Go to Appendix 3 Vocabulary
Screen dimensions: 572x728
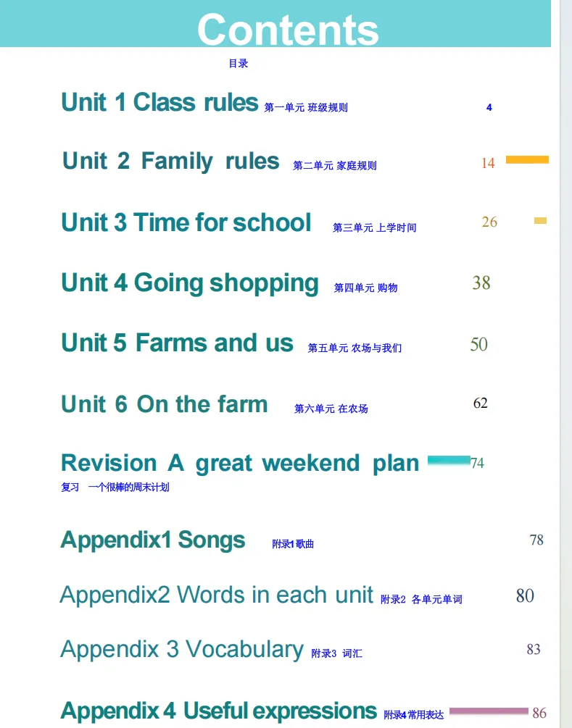181,649
